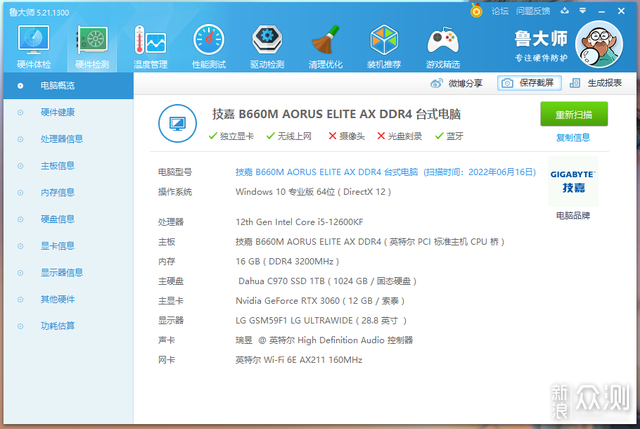The height and width of the screenshot is (429, 640).
Task: Minimize the 鲁大师 window
Action: 601,11
